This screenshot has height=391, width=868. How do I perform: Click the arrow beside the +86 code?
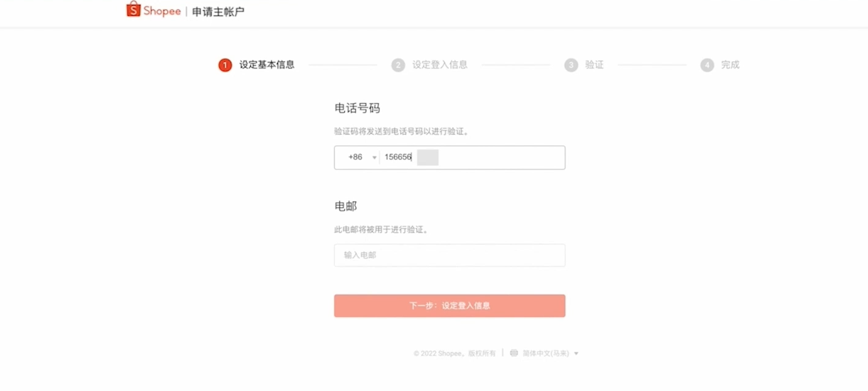pyautogui.click(x=374, y=158)
